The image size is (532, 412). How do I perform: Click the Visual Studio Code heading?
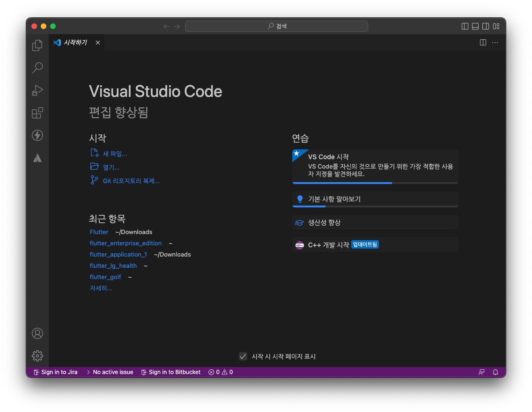(x=155, y=92)
